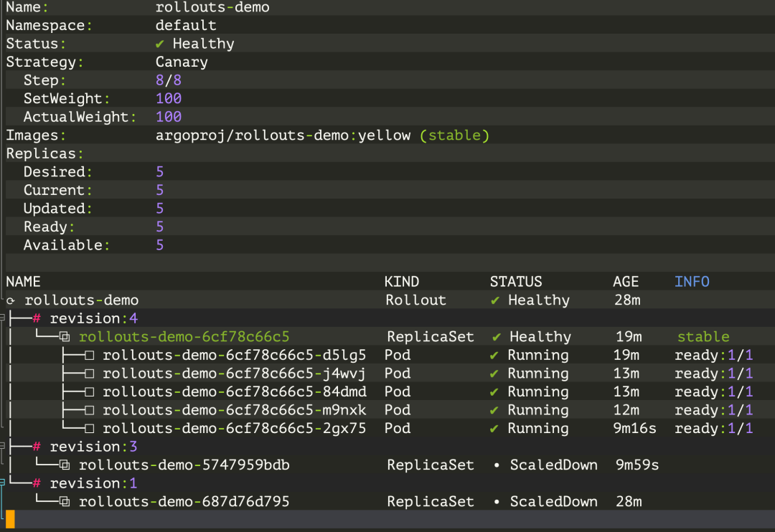775x532 pixels.
Task: Click the STATUS column header
Action: pyautogui.click(x=516, y=282)
